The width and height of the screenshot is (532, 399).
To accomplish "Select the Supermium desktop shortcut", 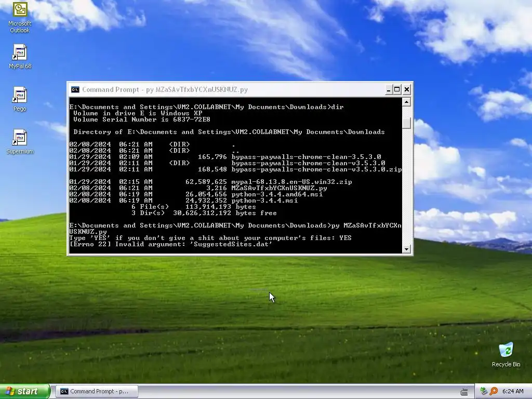I will pos(20,142).
